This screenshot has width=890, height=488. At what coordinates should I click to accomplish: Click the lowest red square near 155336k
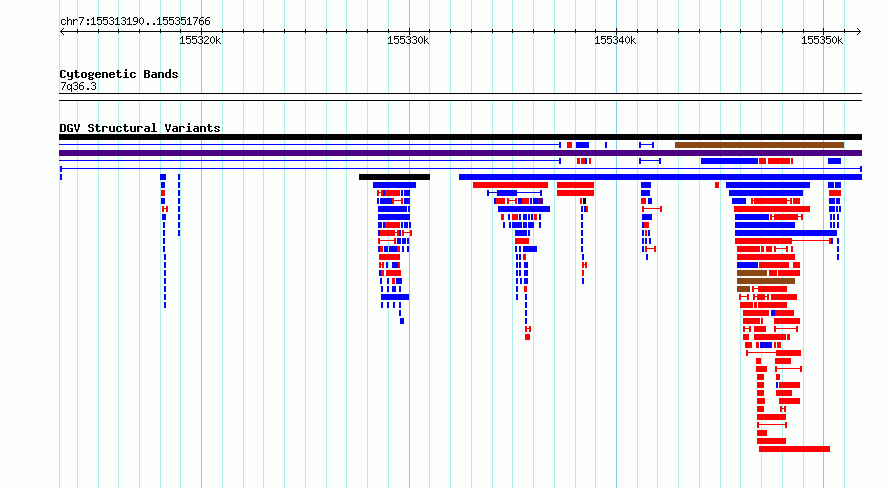(x=527, y=337)
